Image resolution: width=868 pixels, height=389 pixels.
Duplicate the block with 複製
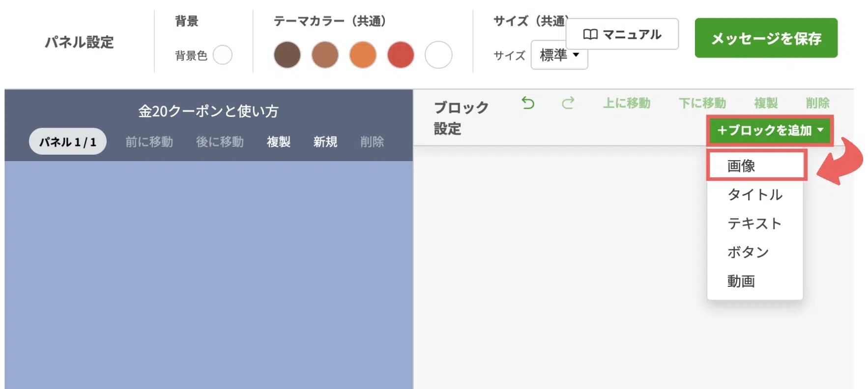click(766, 103)
